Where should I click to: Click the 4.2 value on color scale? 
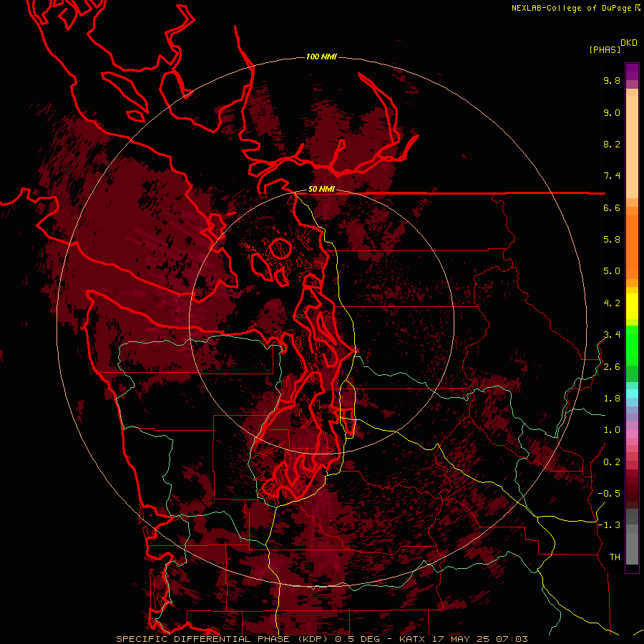pos(612,303)
